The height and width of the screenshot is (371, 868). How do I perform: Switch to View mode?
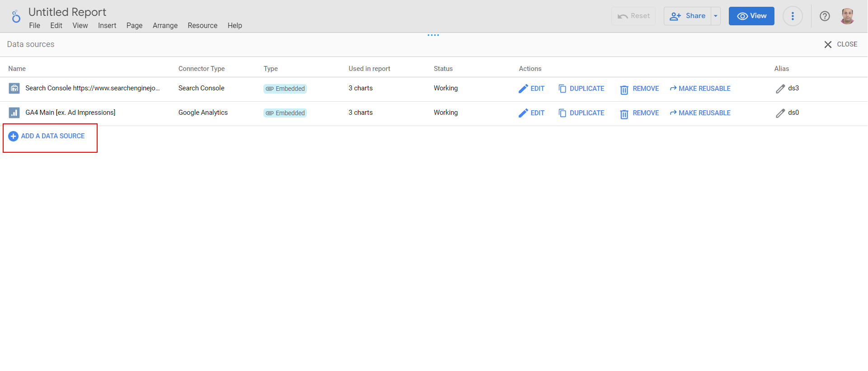tap(751, 16)
